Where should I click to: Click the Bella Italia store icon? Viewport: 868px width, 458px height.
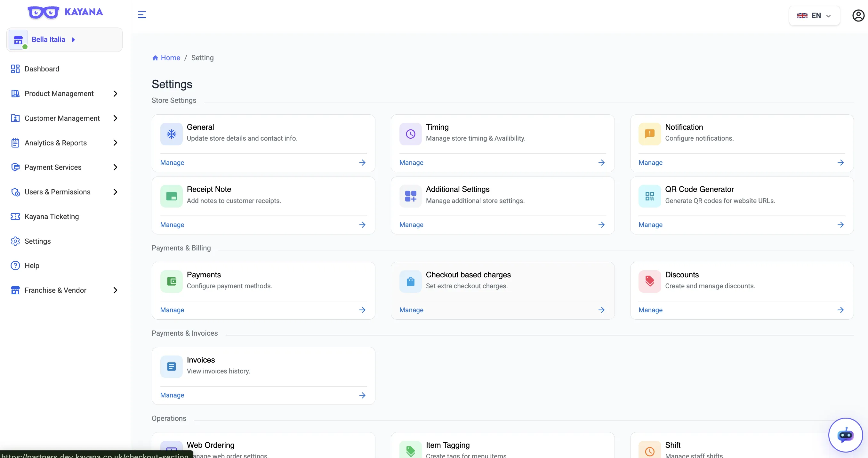(18, 40)
